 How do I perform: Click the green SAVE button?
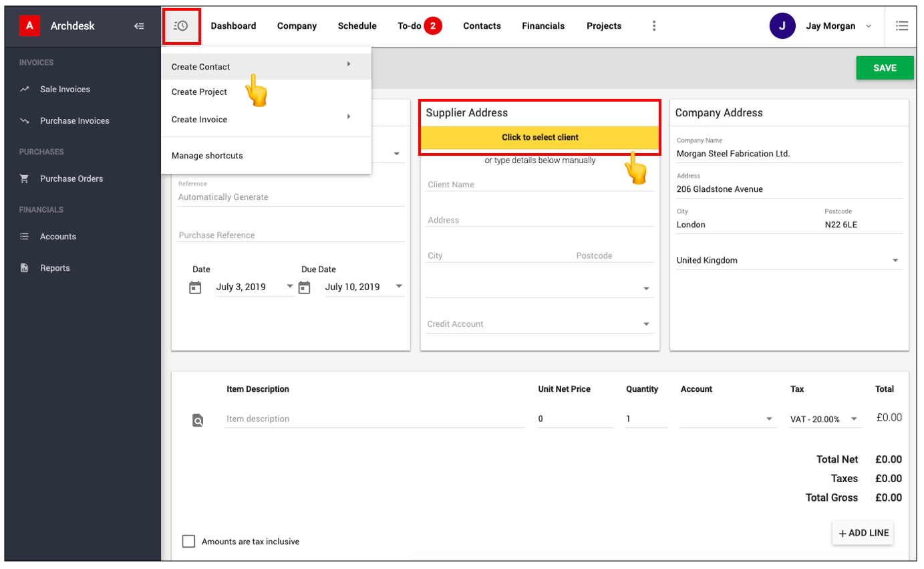pyautogui.click(x=885, y=68)
